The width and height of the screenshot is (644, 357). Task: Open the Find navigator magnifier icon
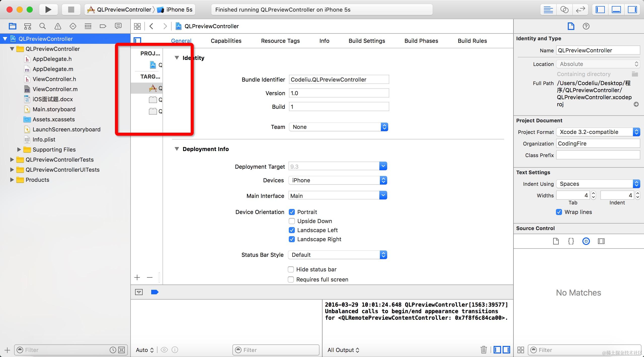point(43,26)
